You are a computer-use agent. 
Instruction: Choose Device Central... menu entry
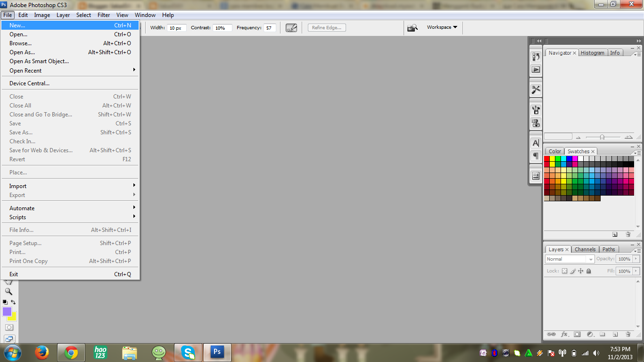click(70, 83)
